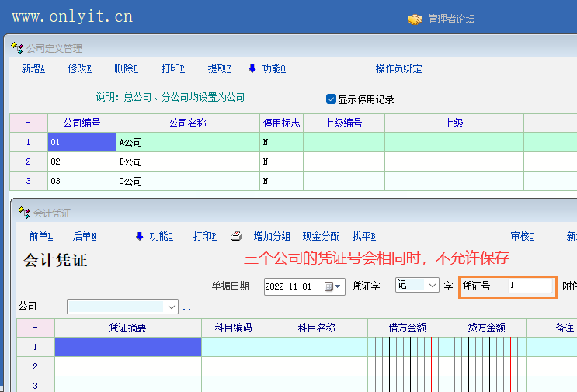Screen dimensions: 577x392
Task: Open the 凭证字 dropdown showing 记
Action: (x=433, y=286)
